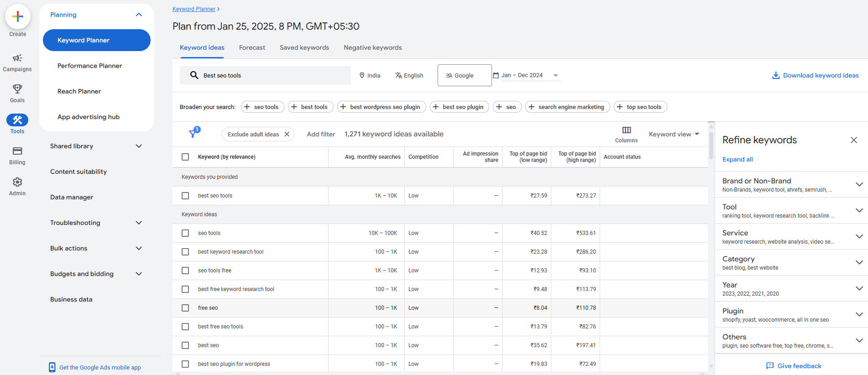Check the 'seo tools' row checkbox
Screen dimensions: 868x375
(185, 233)
